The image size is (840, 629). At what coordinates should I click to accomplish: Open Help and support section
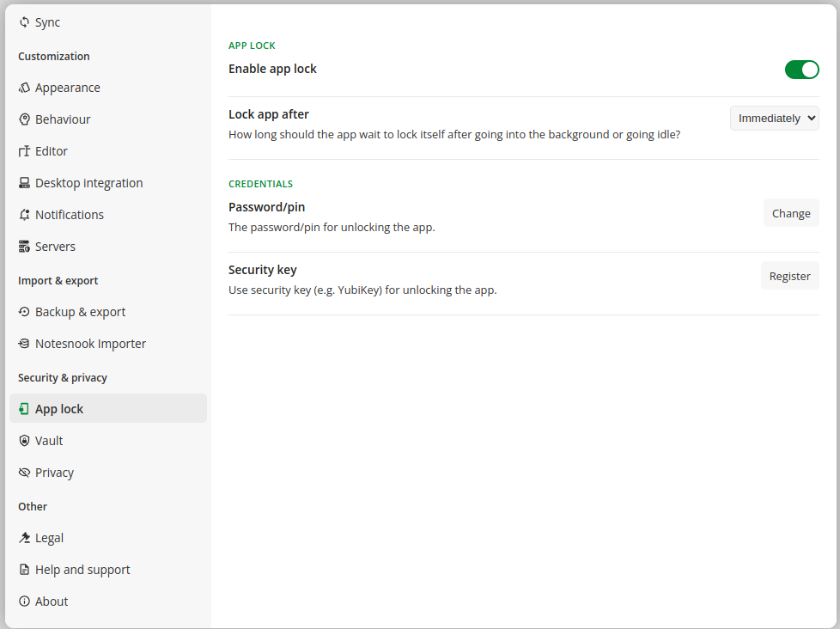[x=82, y=570]
